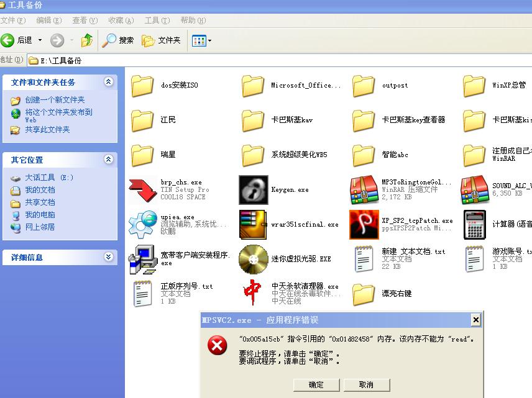Screen dimensions: 532x398
Task: Open the 查看(V) menu
Action: 85,20
